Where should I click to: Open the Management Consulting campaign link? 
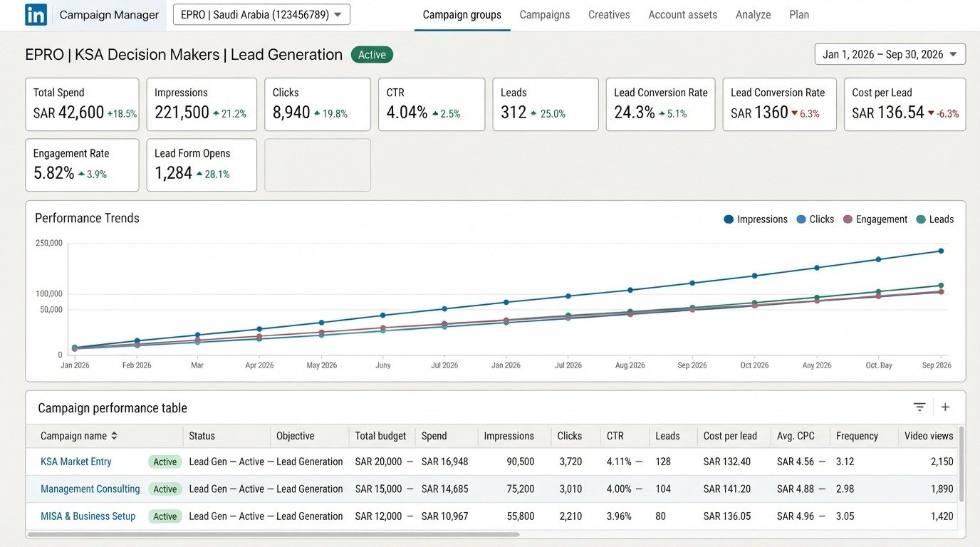coord(90,489)
